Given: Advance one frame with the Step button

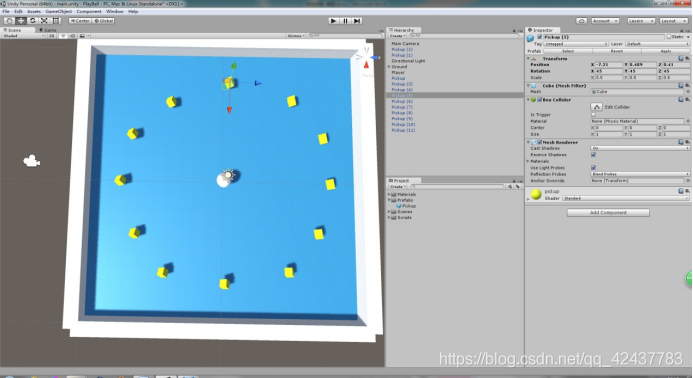Looking at the screenshot, I should (357, 21).
